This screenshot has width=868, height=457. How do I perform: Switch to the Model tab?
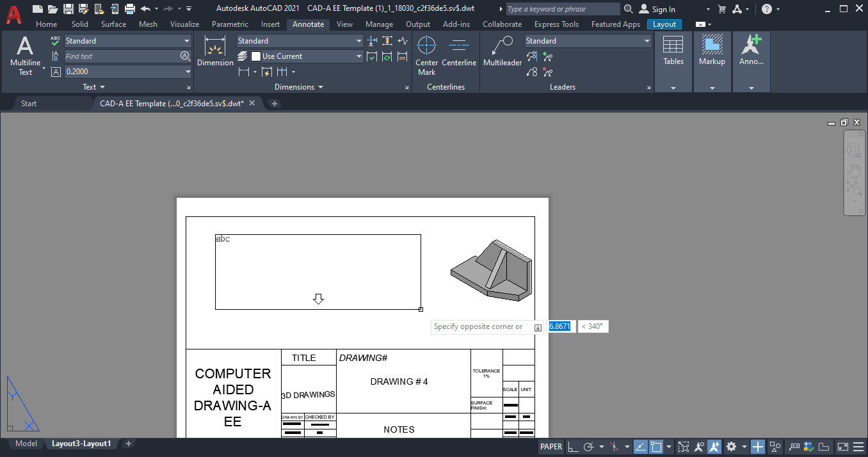[26, 443]
